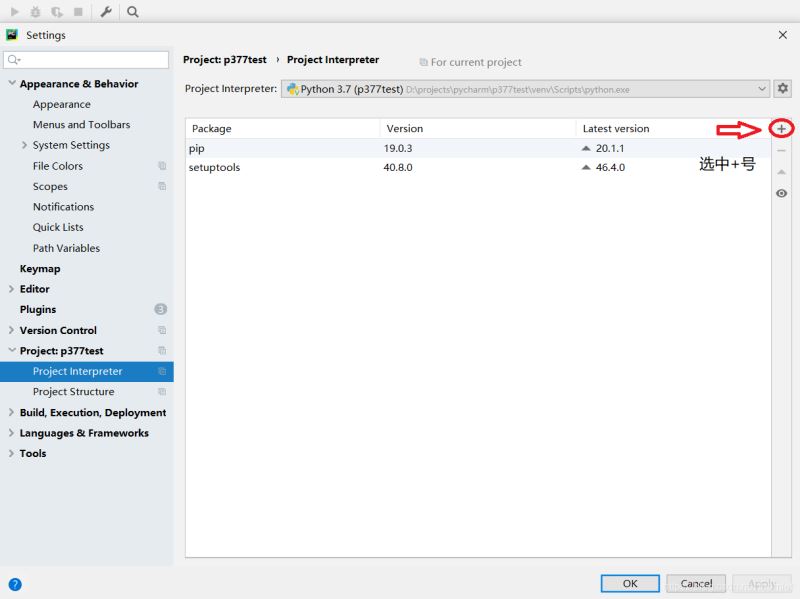Screen dimensions: 800x599
Task: Click version 40.8.0 cell
Action: (398, 167)
